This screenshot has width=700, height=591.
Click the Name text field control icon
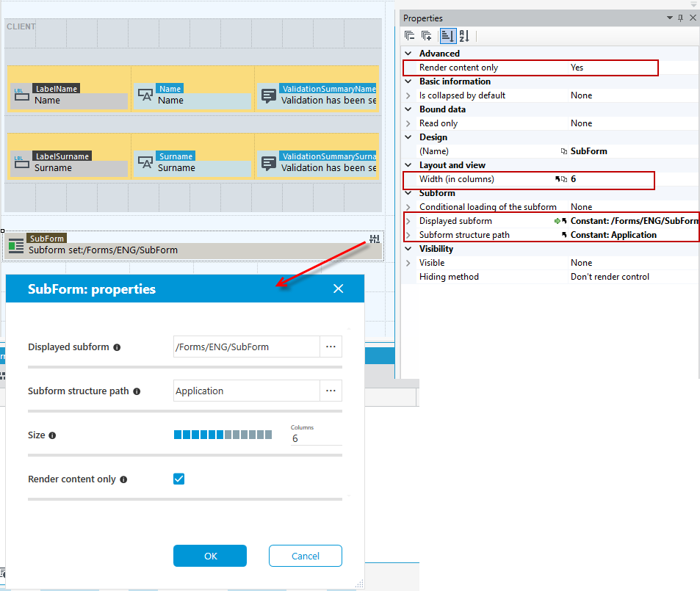click(x=145, y=94)
